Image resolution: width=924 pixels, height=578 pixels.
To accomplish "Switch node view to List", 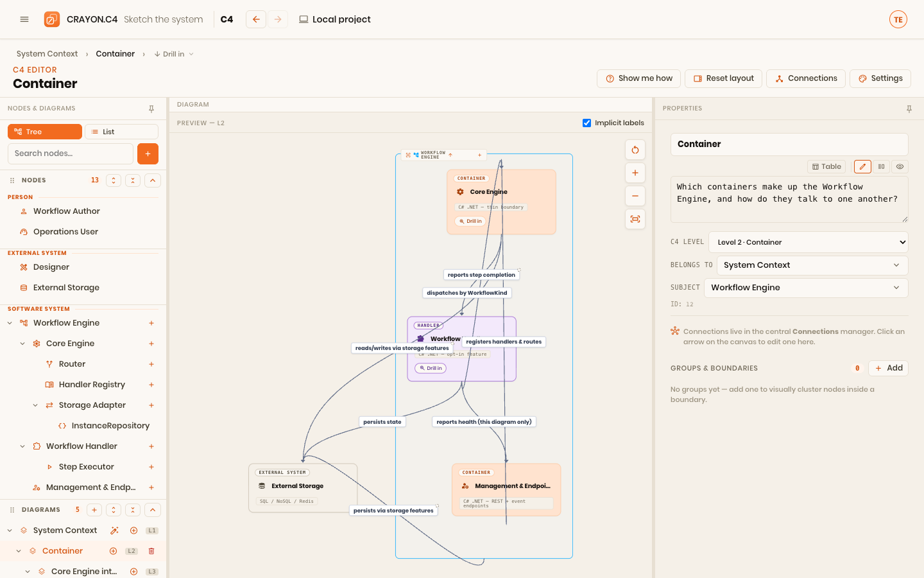I will (x=121, y=132).
